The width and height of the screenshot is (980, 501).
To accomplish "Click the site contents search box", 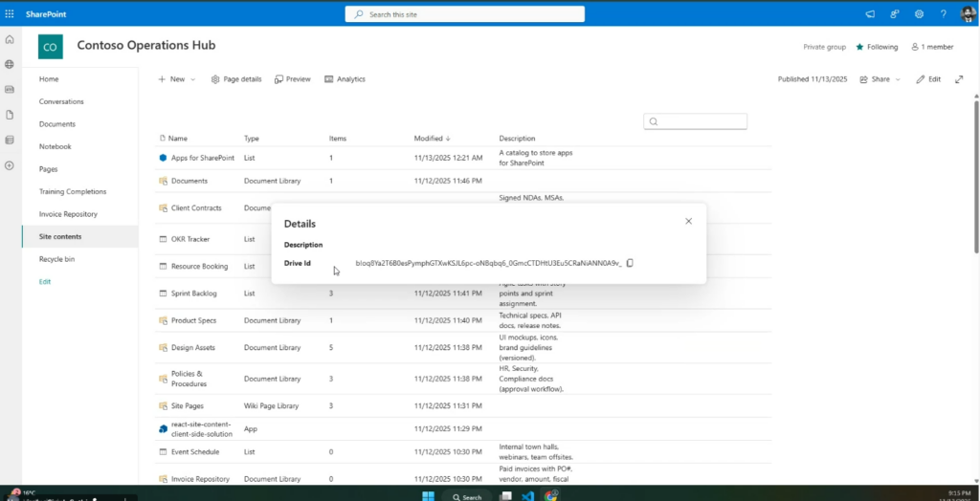I will [x=695, y=121].
